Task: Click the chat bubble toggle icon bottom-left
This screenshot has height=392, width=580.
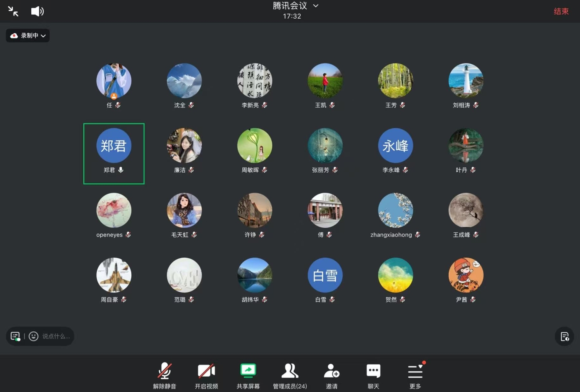Action: click(15, 336)
